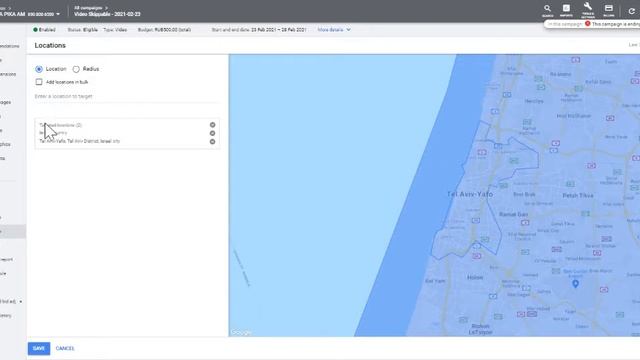Screen dimensions: 640x360
Task: Click the Locations page heading
Action: point(50,45)
